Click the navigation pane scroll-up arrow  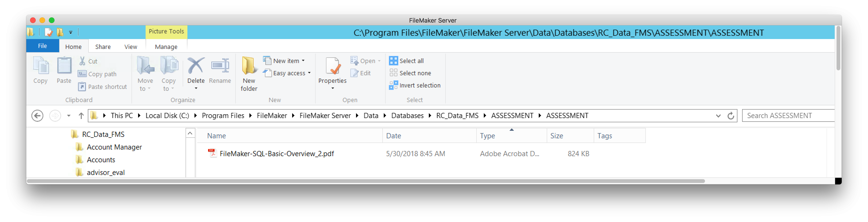190,134
